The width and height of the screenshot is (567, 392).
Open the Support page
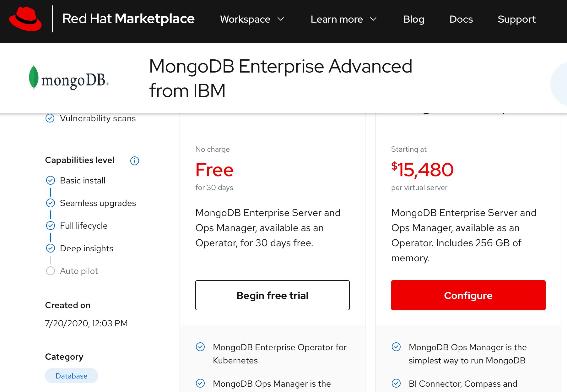[516, 19]
